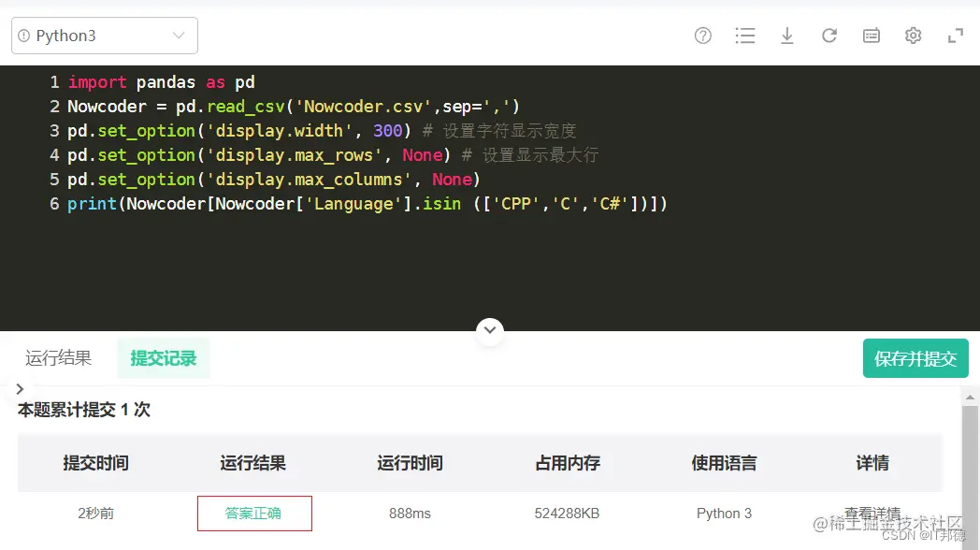This screenshot has width=980, height=550.
Task: Click the 本题累计提交 1 次 text
Action: pos(84,410)
